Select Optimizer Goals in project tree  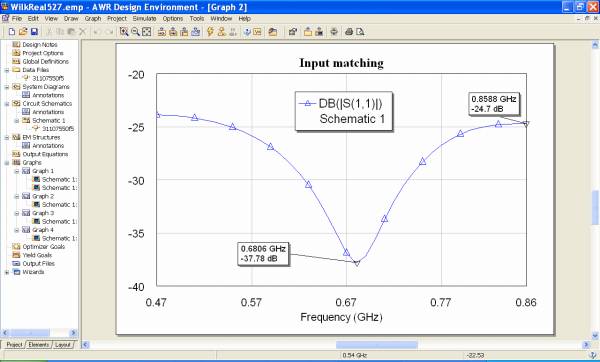pyautogui.click(x=43, y=247)
